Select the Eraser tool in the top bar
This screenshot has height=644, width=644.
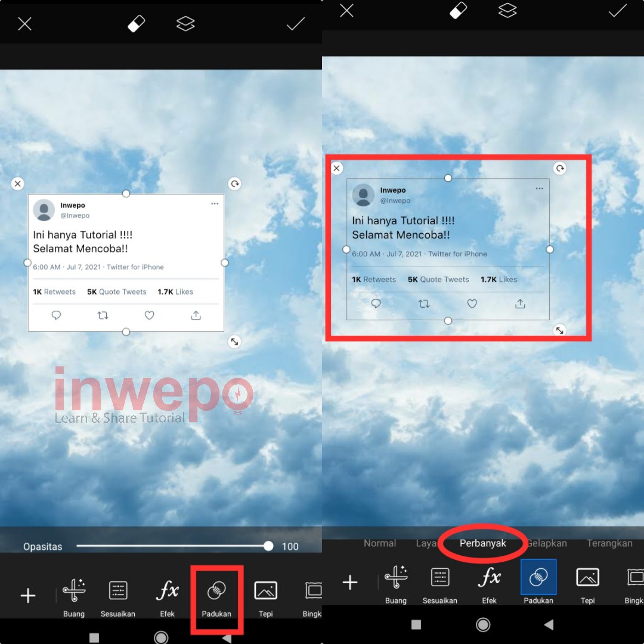point(136,23)
